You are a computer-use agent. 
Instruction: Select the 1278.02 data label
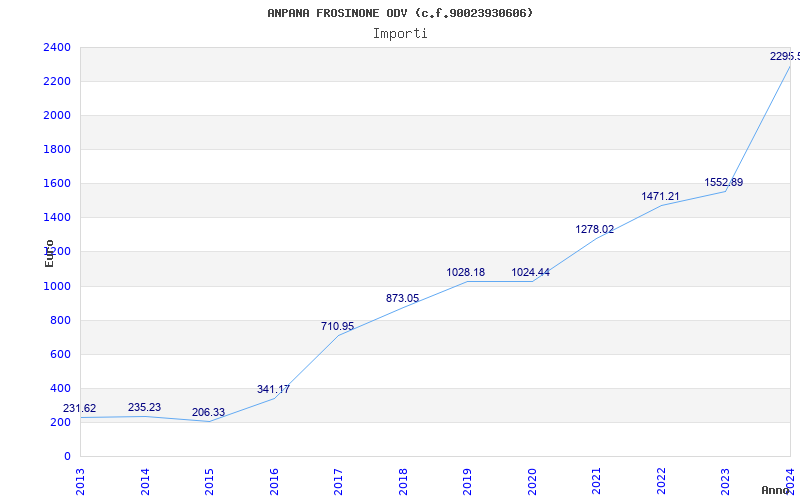pyautogui.click(x=595, y=230)
